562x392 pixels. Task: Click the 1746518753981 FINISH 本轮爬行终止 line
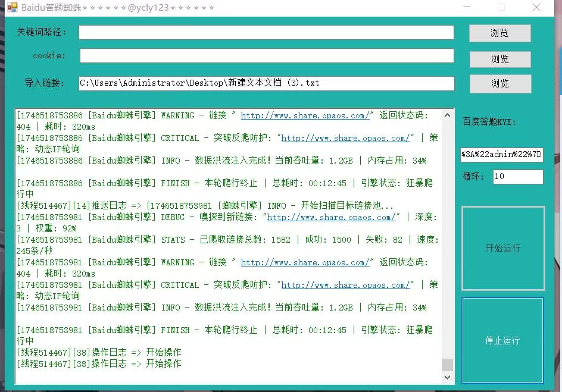point(224,335)
